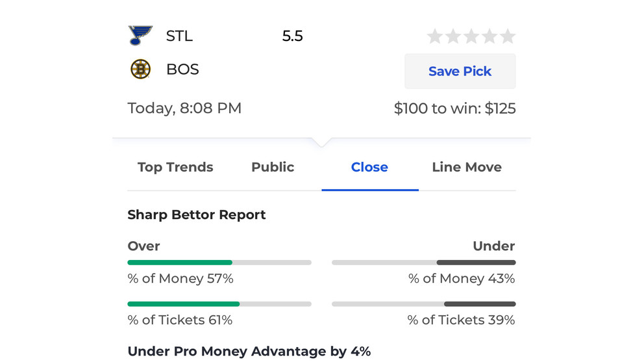Open the Line Move tab
The width and height of the screenshot is (644, 364).
[x=467, y=167]
